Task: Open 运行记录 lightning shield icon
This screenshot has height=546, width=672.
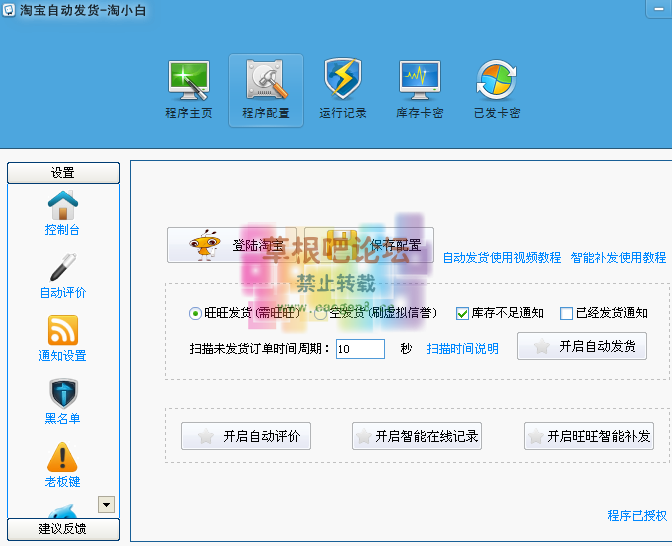Action: pos(343,89)
